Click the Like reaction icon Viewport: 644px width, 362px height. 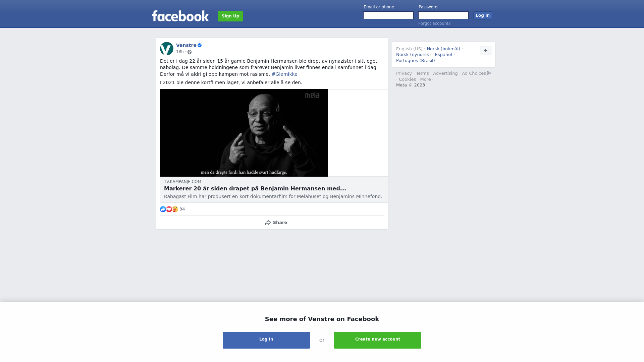(163, 209)
